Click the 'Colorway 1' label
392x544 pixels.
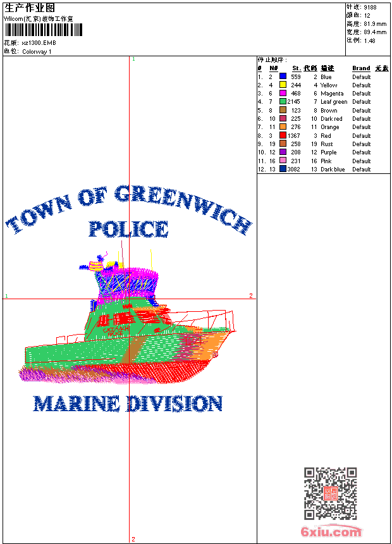pyautogui.click(x=37, y=52)
